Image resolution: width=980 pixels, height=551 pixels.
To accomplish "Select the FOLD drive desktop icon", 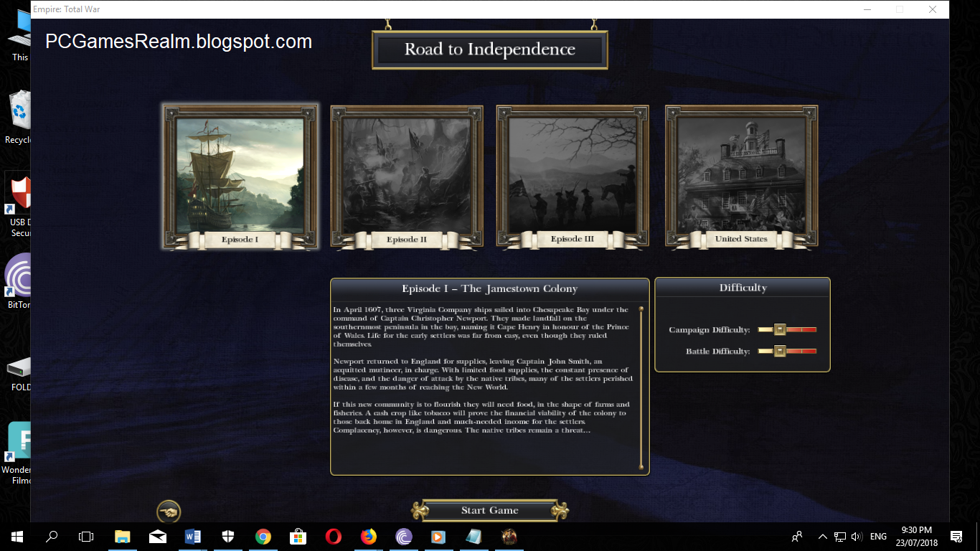I will pos(19,375).
